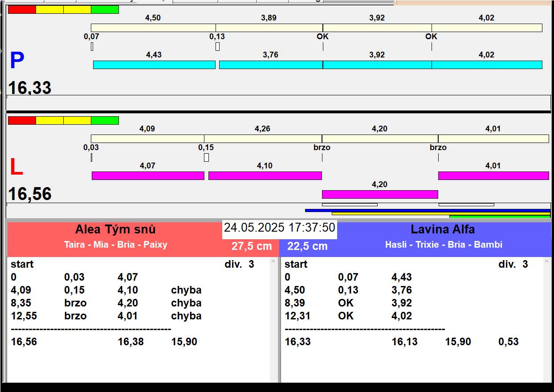554x392 pixels.
Task: Select the cyan 3,92 bar in lane P
Action: (x=377, y=65)
